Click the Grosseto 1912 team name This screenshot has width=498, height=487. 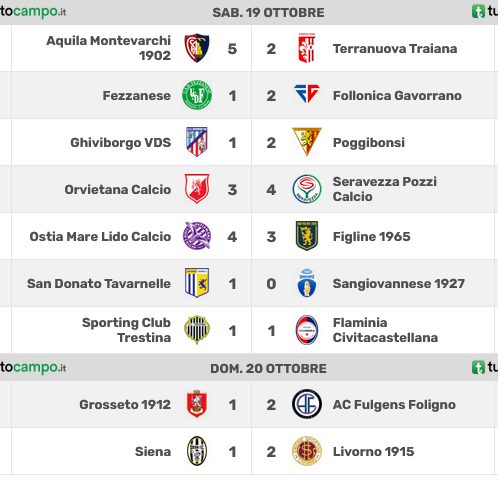pos(125,405)
